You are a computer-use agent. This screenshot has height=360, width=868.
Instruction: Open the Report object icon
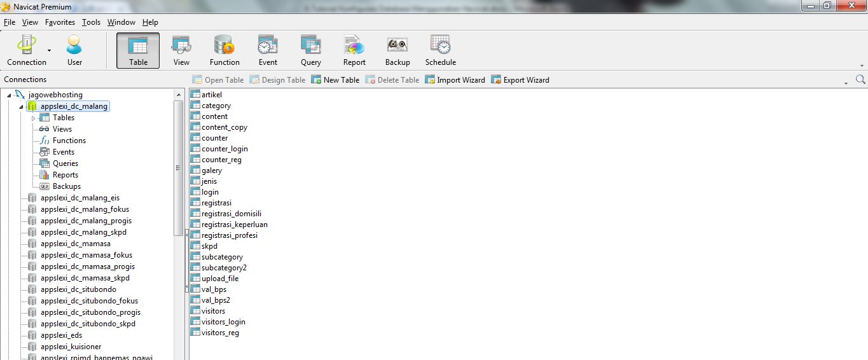[354, 50]
